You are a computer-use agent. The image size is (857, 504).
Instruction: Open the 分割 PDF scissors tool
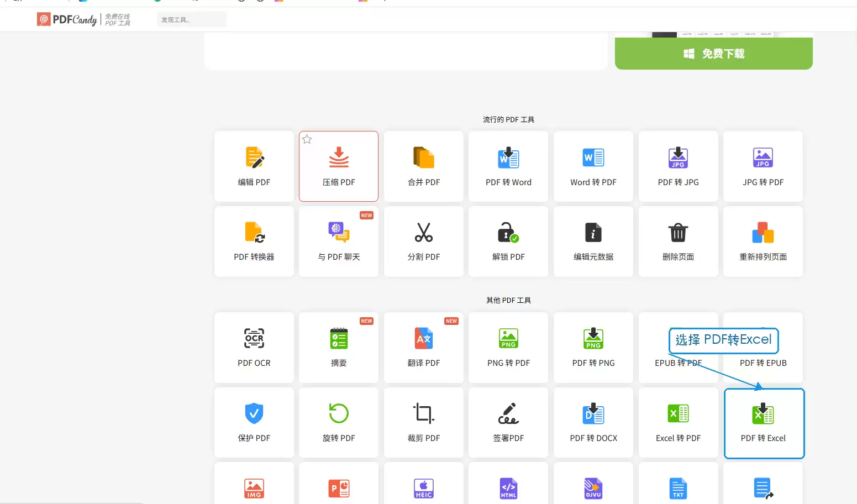424,242
